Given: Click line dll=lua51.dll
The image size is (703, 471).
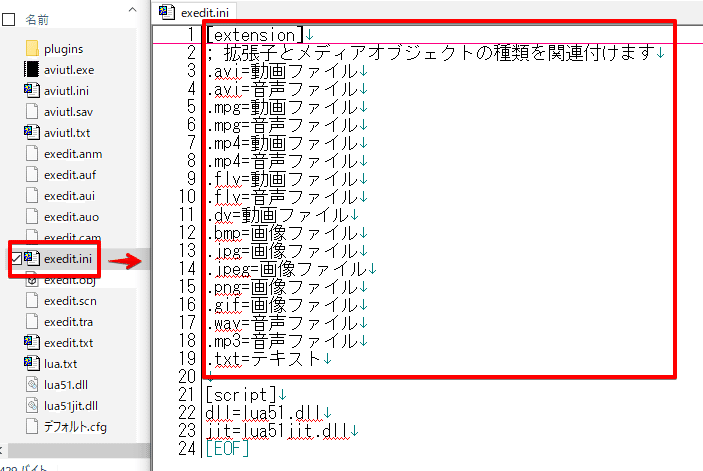Looking at the screenshot, I should pos(264,413).
